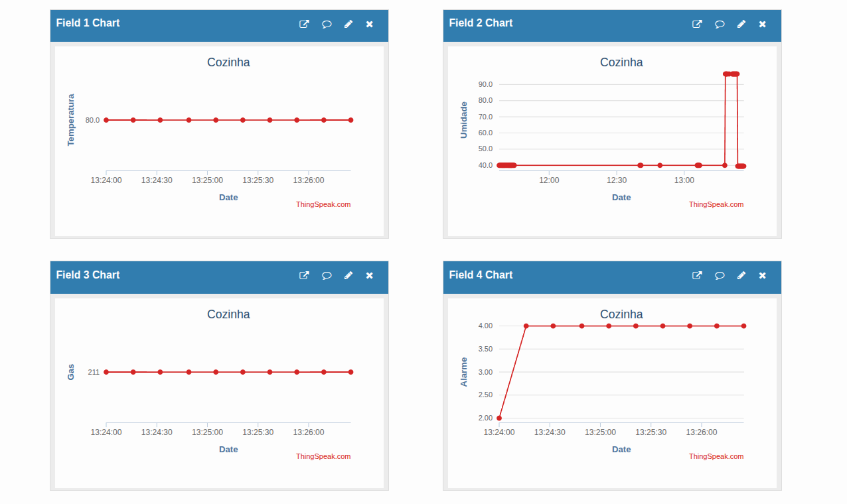Open Field 4 Chart in new window

(x=697, y=276)
